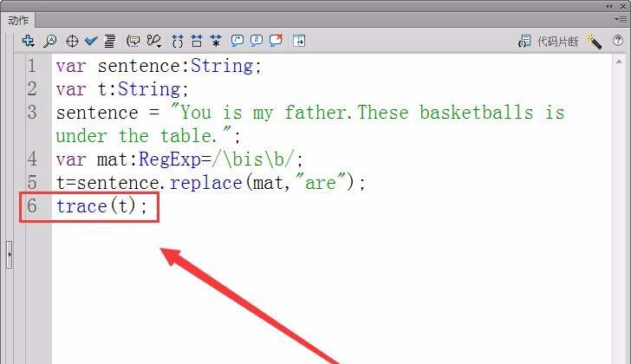Open the 代码片断 code snippets panel
Screen dimensions: 631x364
pyautogui.click(x=548, y=41)
